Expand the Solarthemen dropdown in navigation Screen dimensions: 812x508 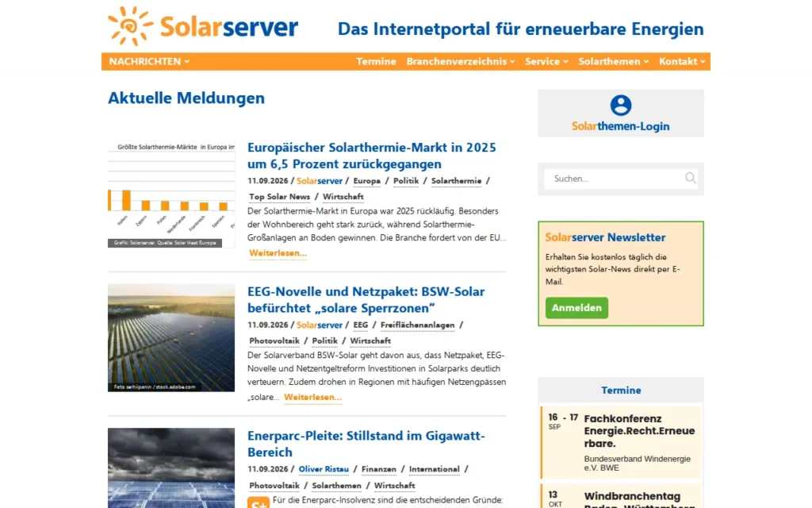point(613,61)
